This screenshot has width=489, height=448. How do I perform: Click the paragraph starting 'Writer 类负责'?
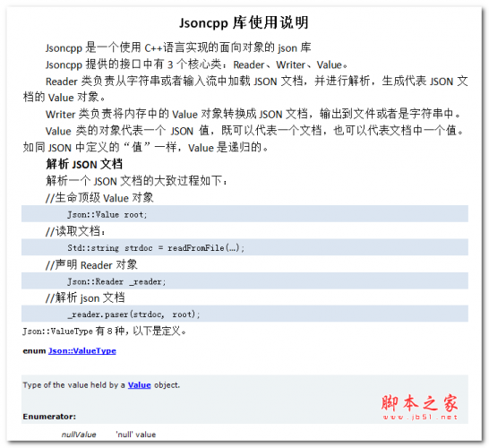[253, 114]
